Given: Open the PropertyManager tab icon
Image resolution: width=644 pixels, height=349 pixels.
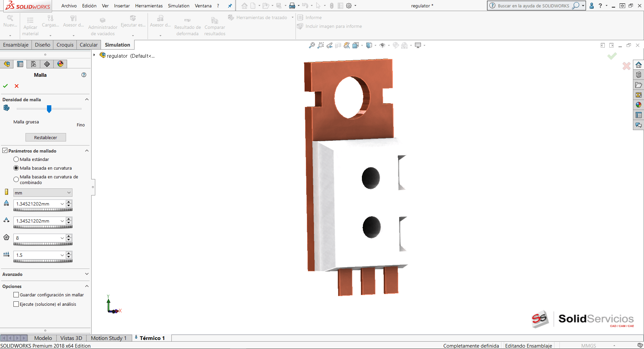Looking at the screenshot, I should [20, 64].
